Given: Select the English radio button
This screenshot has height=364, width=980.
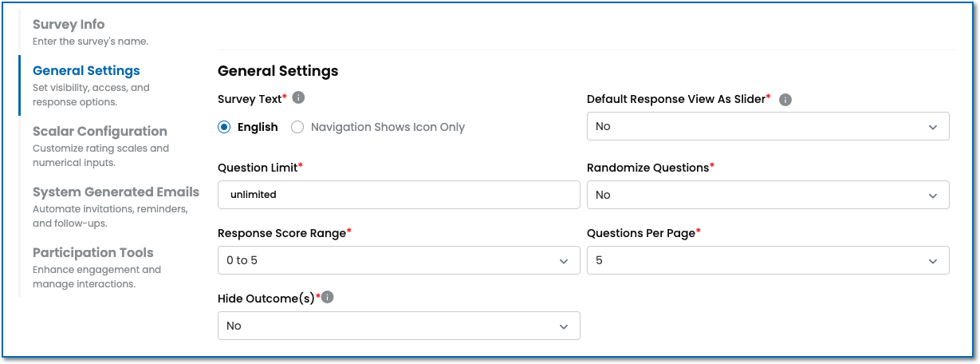Looking at the screenshot, I should pos(224,127).
